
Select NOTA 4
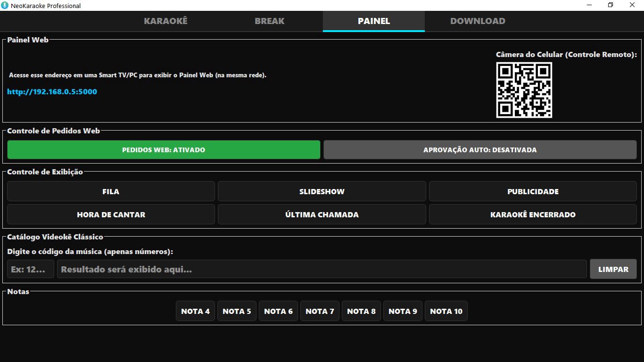(x=195, y=311)
